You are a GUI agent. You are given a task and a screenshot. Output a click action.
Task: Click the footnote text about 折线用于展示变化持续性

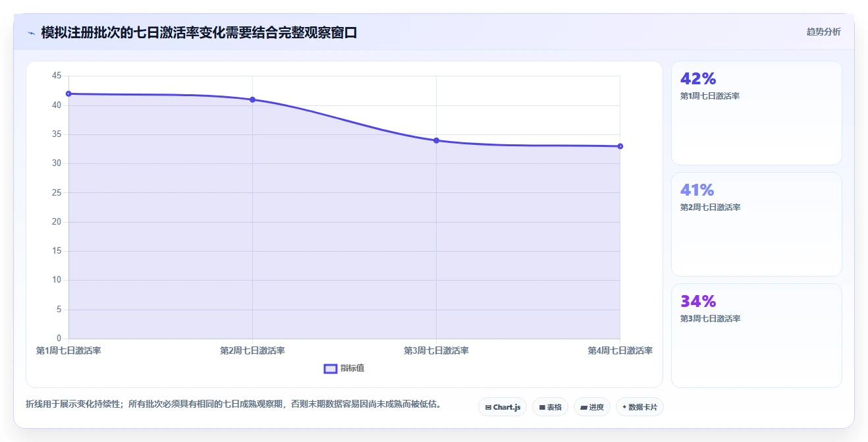pos(233,404)
